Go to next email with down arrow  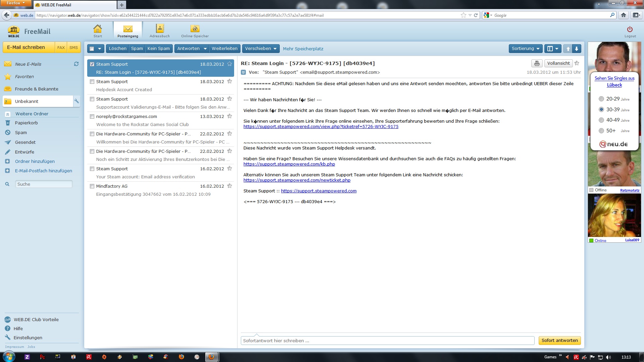point(577,49)
